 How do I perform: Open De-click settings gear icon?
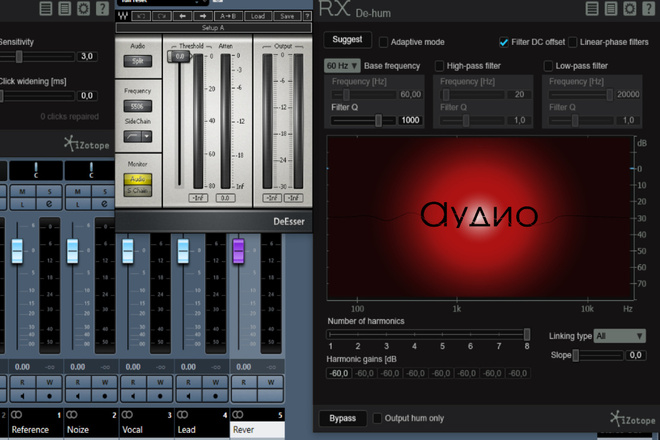click(x=83, y=8)
